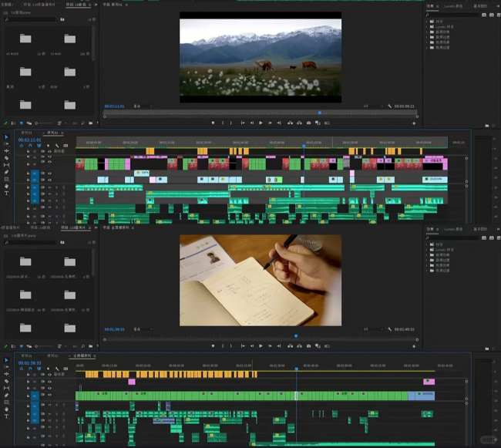Select the Razor tool in upper timeline toolbar
The image size is (501, 448).
pyautogui.click(x=7, y=159)
